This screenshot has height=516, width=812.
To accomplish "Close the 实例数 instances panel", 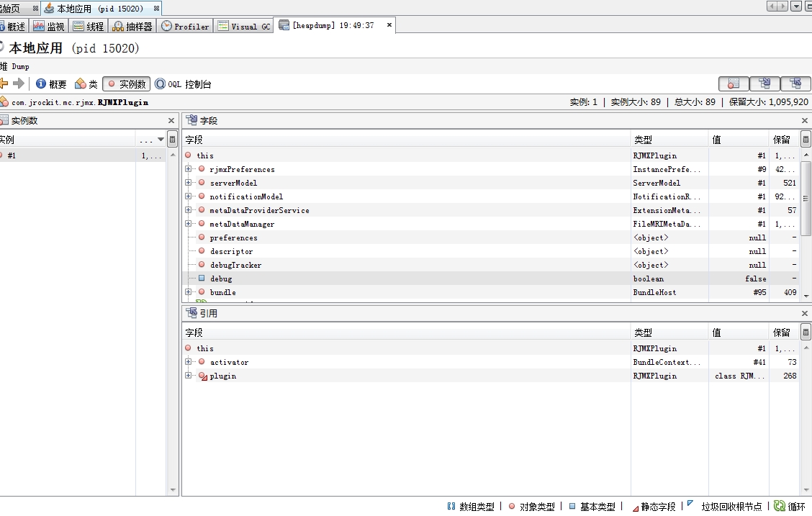I will (x=171, y=121).
